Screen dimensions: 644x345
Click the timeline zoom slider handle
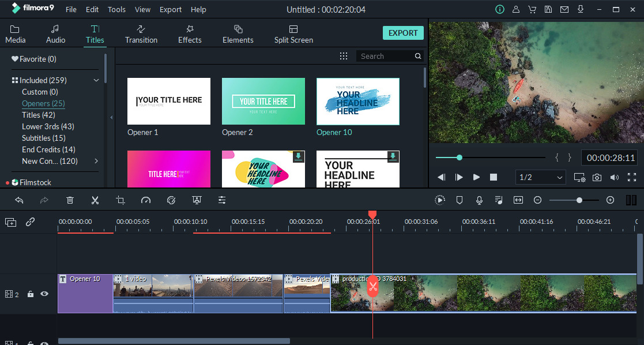point(579,200)
